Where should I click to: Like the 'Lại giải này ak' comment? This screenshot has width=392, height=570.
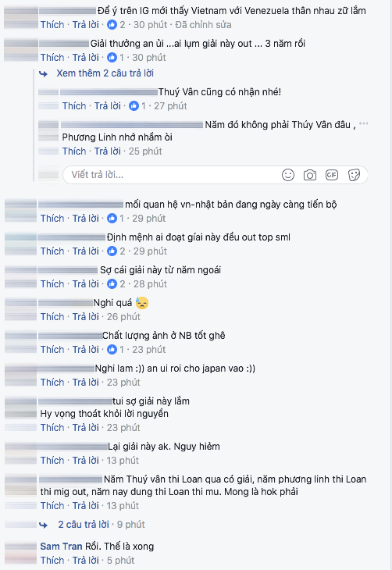(52, 460)
